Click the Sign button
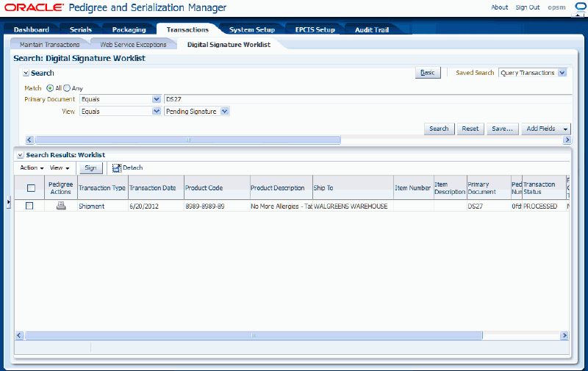 coord(90,168)
